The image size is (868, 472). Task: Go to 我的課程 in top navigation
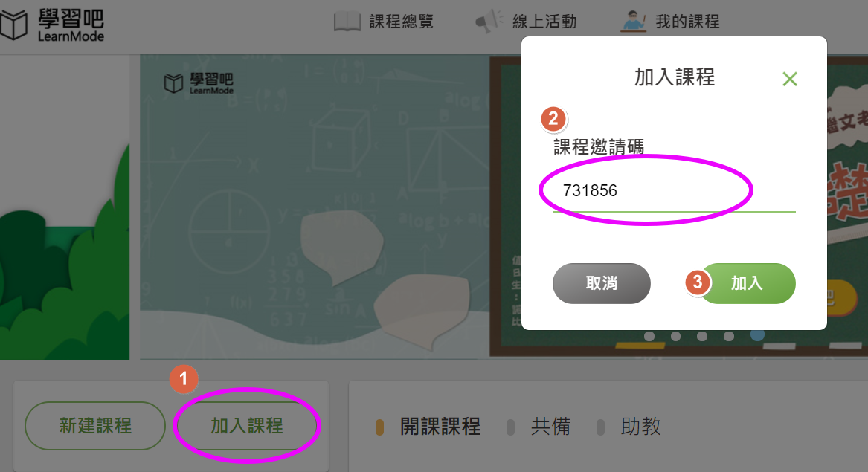tap(687, 22)
